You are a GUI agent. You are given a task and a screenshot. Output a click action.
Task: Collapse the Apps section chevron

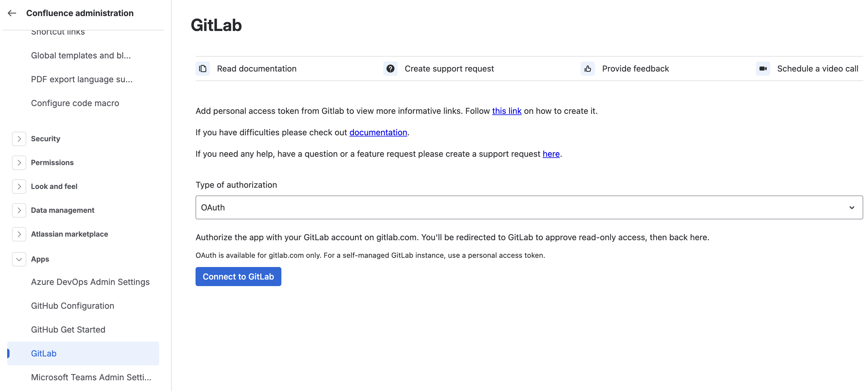pyautogui.click(x=19, y=259)
